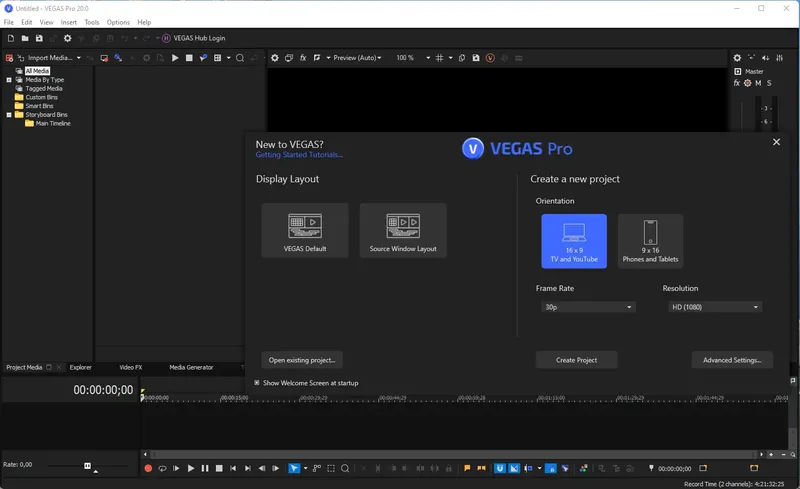800x489 pixels.
Task: Create a new project with toolbar icon
Action: 11,38
